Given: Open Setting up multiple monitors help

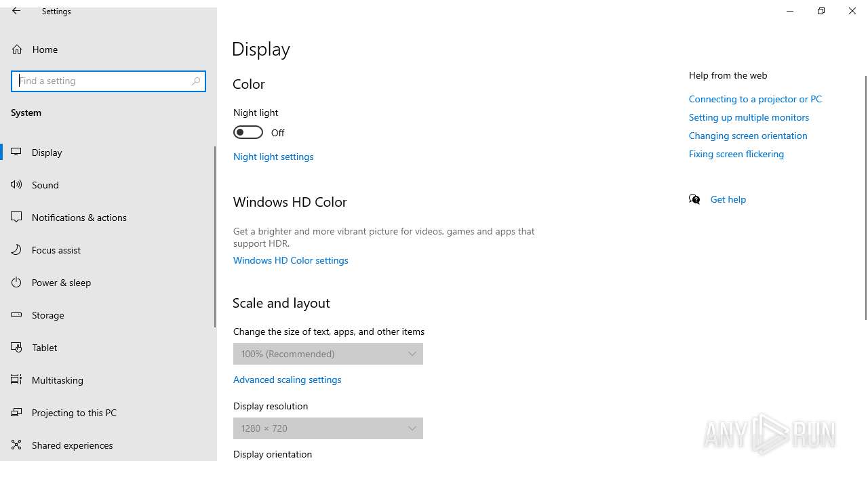Looking at the screenshot, I should click(x=749, y=117).
